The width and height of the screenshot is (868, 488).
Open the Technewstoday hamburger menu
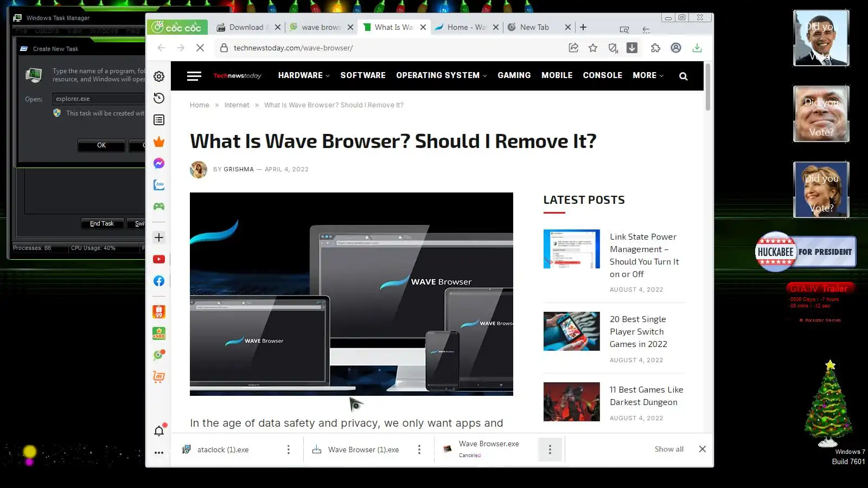click(194, 76)
